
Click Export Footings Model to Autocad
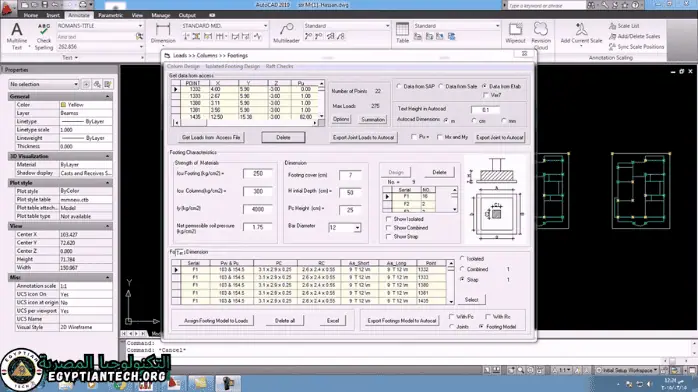click(x=402, y=321)
